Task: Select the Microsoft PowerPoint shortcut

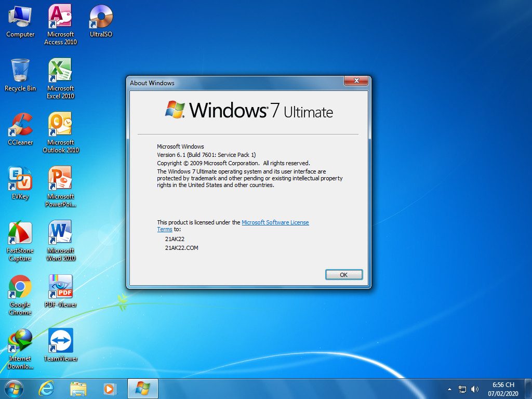Action: [x=60, y=187]
